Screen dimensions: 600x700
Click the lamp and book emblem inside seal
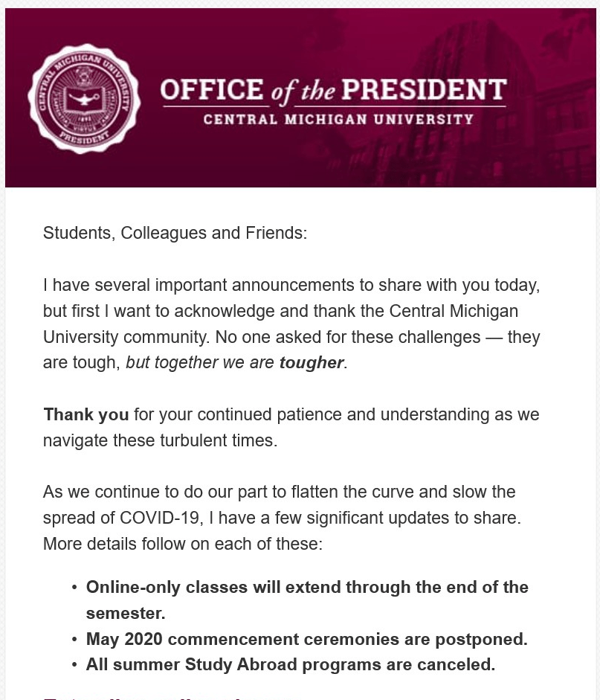83,98
